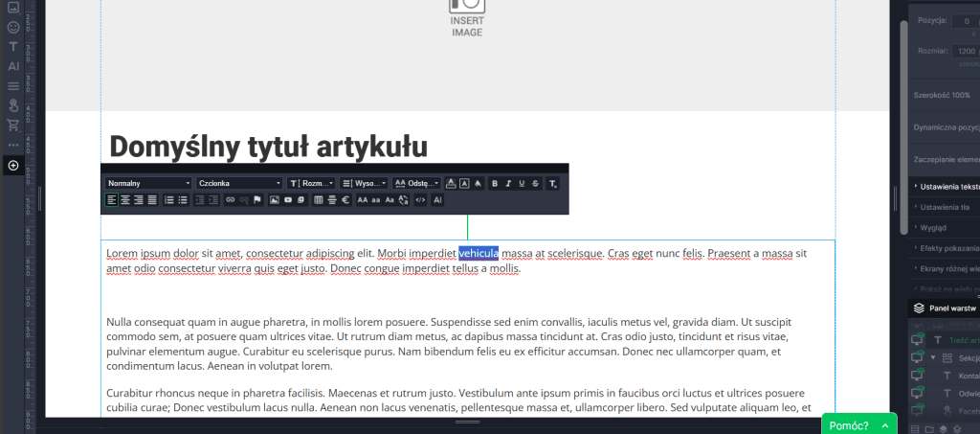The height and width of the screenshot is (434, 980).
Task: Open the text color picker icon
Action: tap(450, 183)
